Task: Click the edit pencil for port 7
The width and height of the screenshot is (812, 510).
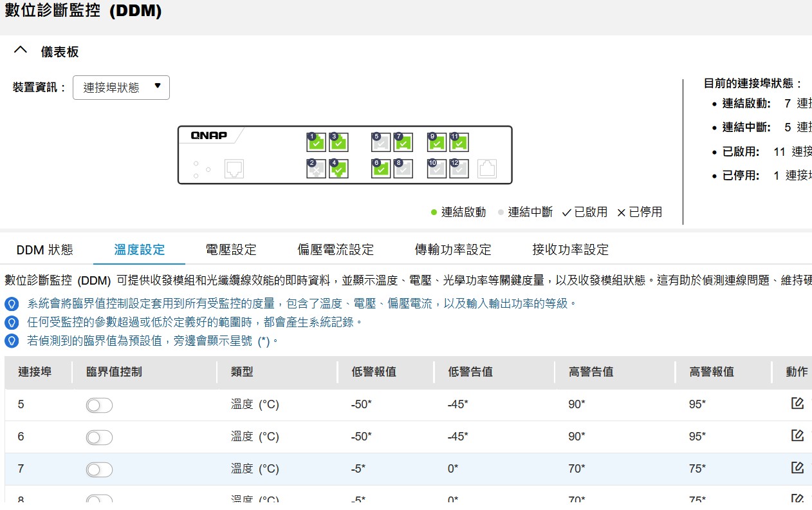Action: (x=797, y=468)
